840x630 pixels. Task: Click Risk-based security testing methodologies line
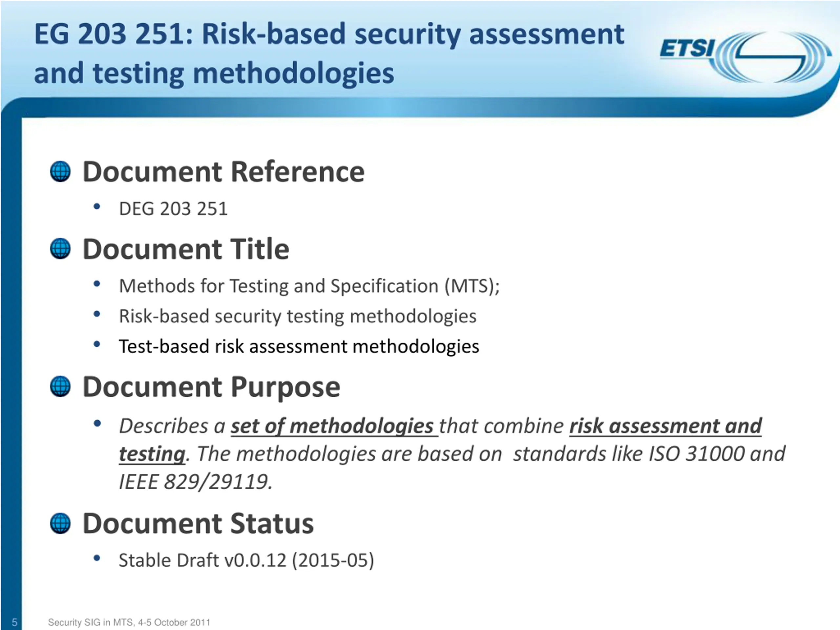pos(298,316)
